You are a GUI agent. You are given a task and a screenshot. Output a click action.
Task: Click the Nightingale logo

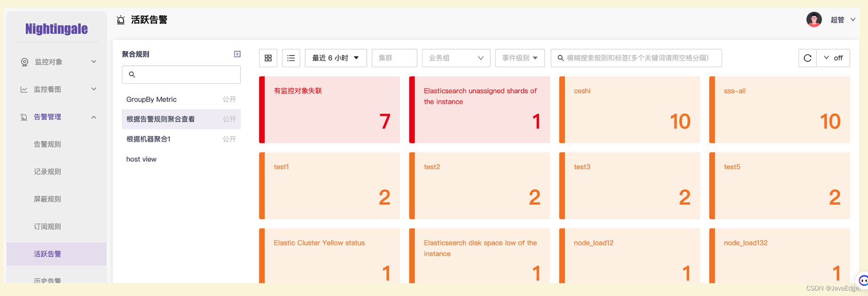click(56, 29)
